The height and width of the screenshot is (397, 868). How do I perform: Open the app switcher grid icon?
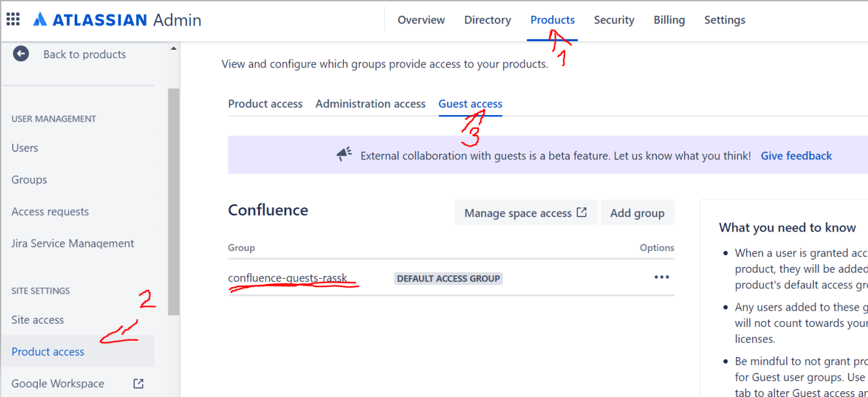click(13, 19)
